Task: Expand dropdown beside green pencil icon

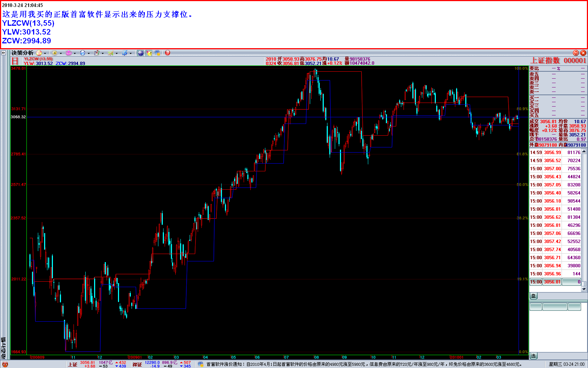Action: click(x=116, y=53)
